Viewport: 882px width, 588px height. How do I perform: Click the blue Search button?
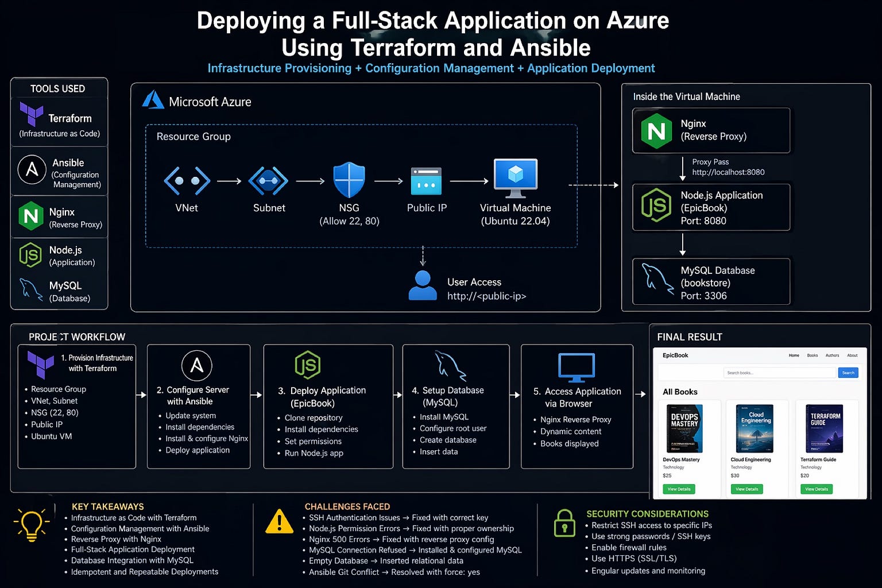(x=848, y=373)
